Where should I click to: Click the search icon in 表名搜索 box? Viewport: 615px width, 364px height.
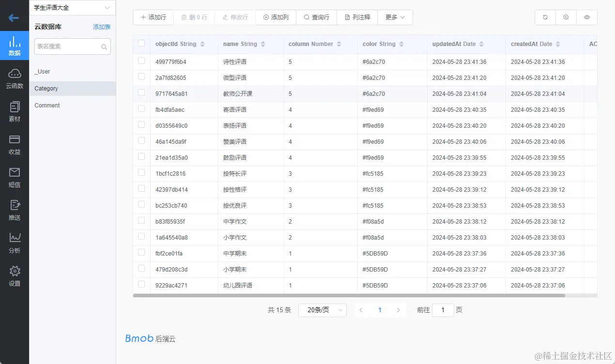[104, 47]
